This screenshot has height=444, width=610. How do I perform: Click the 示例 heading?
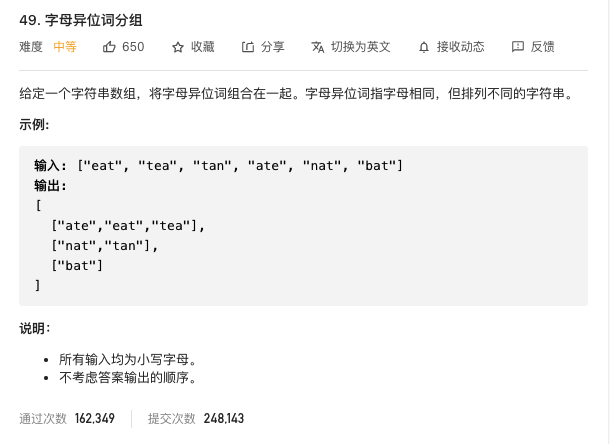(x=34, y=125)
